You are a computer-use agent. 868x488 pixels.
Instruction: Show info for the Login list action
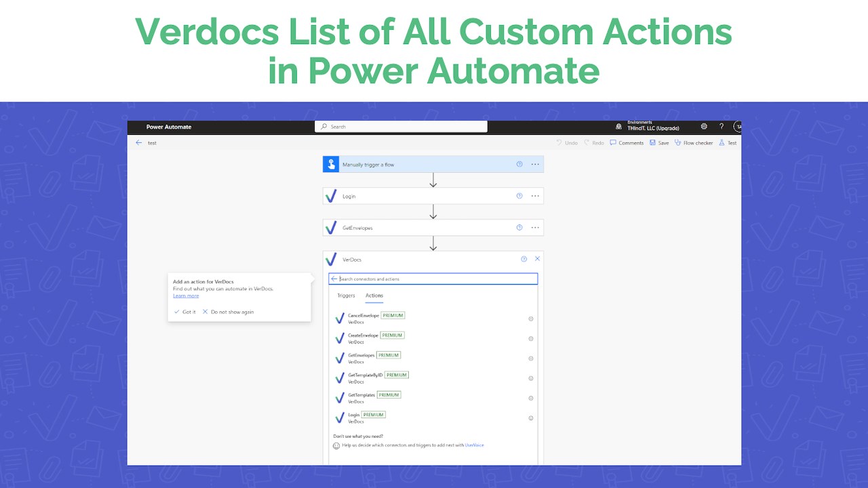[531, 418]
